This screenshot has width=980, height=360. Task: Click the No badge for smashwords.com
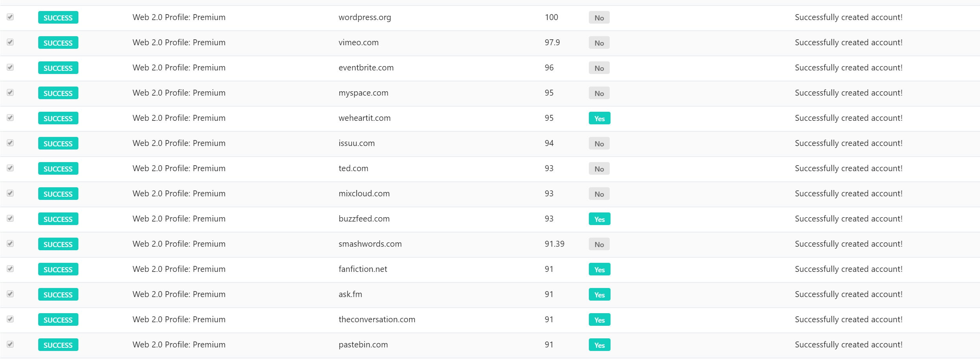pyautogui.click(x=599, y=244)
